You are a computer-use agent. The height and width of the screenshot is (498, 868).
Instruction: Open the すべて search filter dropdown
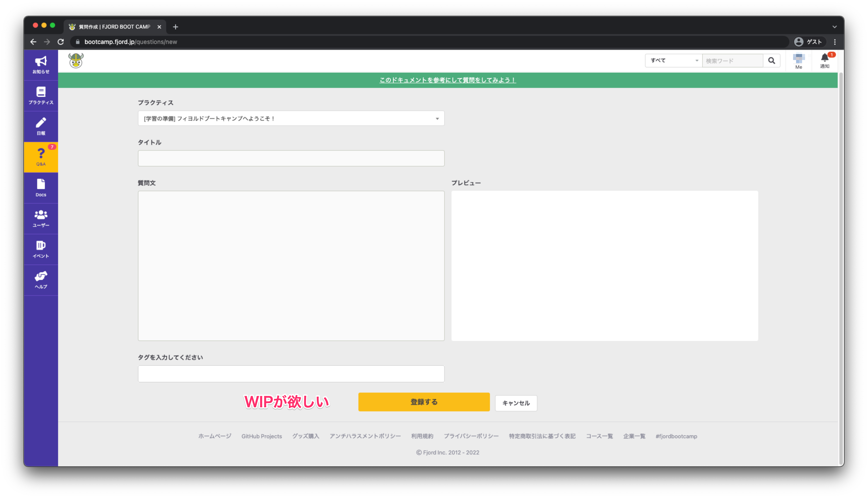(x=673, y=61)
